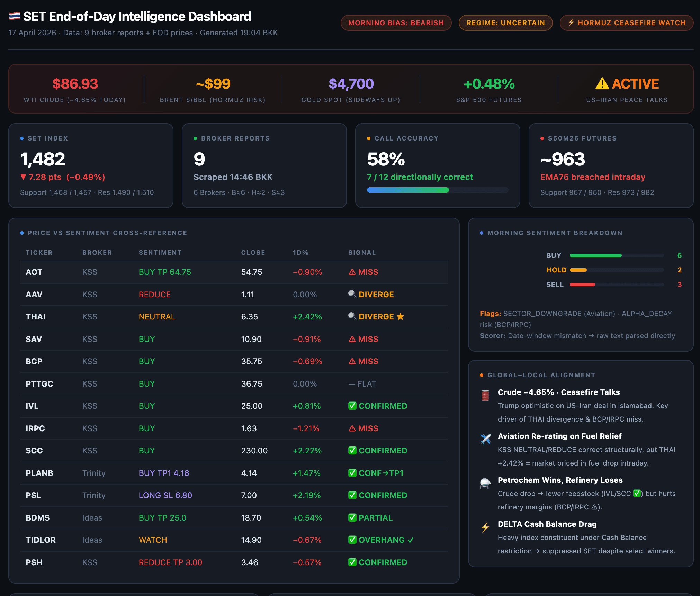Screen dimensions: 700x596
Task: Click BUY TP 64.75 sentiment for AOT
Action: [x=165, y=272]
